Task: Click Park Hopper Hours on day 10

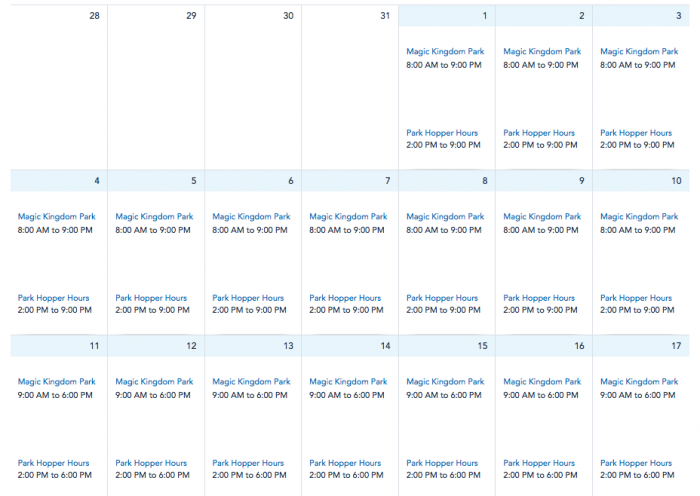Action: tap(636, 298)
